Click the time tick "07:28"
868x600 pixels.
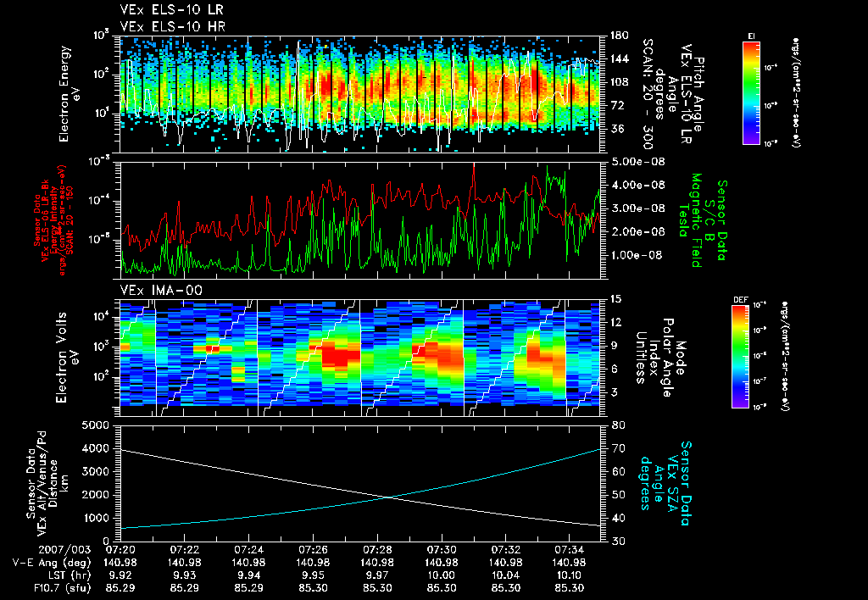[x=377, y=550]
